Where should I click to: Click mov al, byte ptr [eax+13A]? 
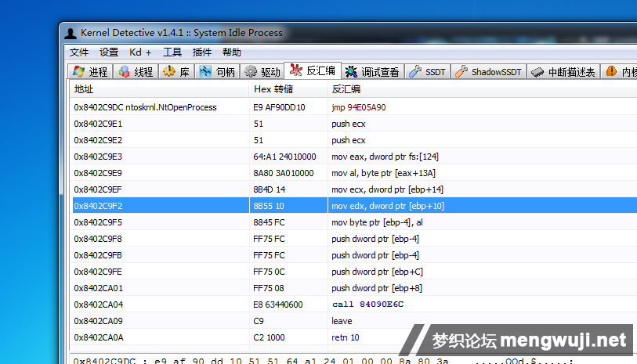click(x=383, y=173)
